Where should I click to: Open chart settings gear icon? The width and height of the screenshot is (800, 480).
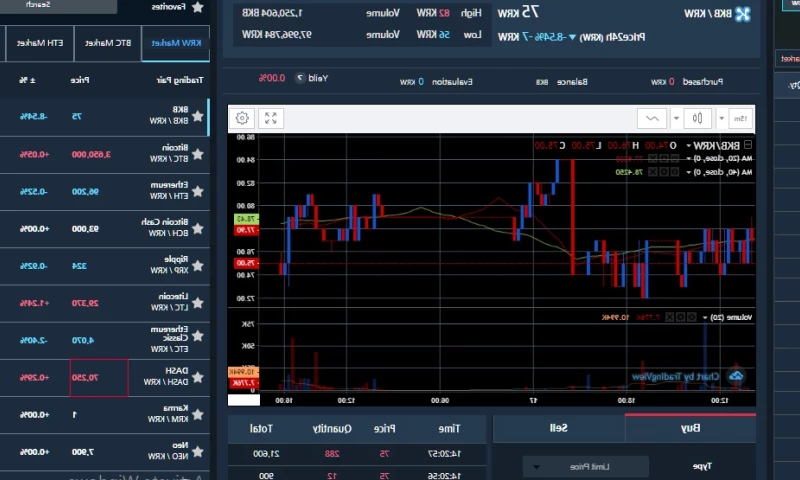(242, 118)
